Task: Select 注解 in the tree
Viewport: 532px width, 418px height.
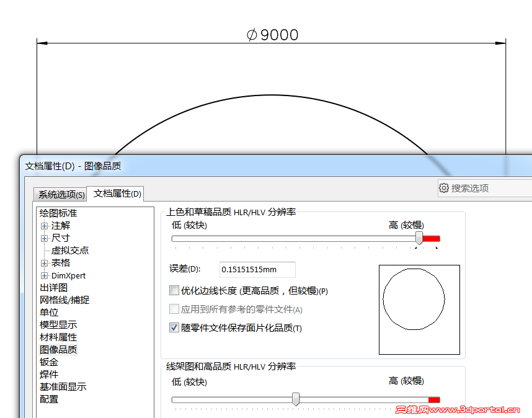Action: click(x=61, y=226)
